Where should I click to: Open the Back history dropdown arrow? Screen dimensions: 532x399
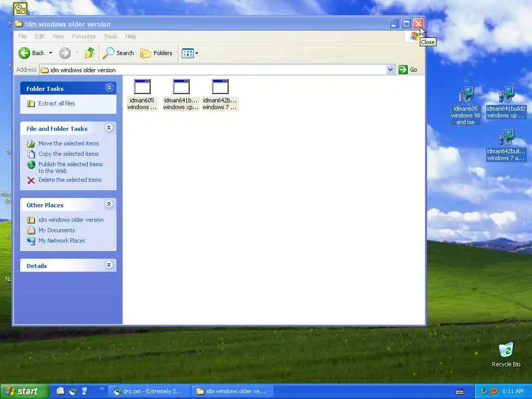click(x=50, y=53)
